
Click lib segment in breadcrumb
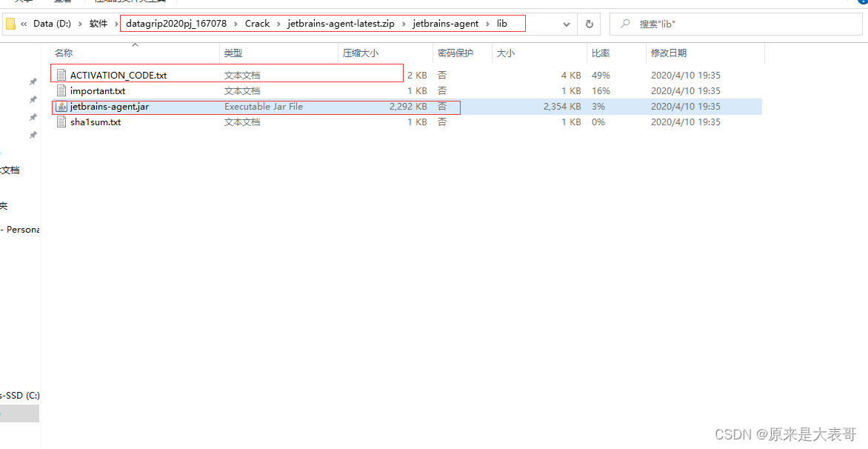point(501,24)
